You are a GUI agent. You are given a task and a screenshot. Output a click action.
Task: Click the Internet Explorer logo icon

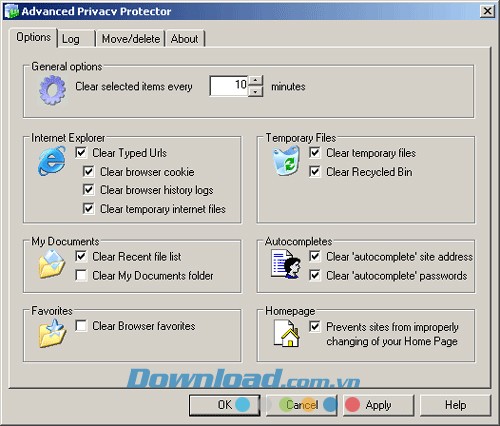pos(52,161)
